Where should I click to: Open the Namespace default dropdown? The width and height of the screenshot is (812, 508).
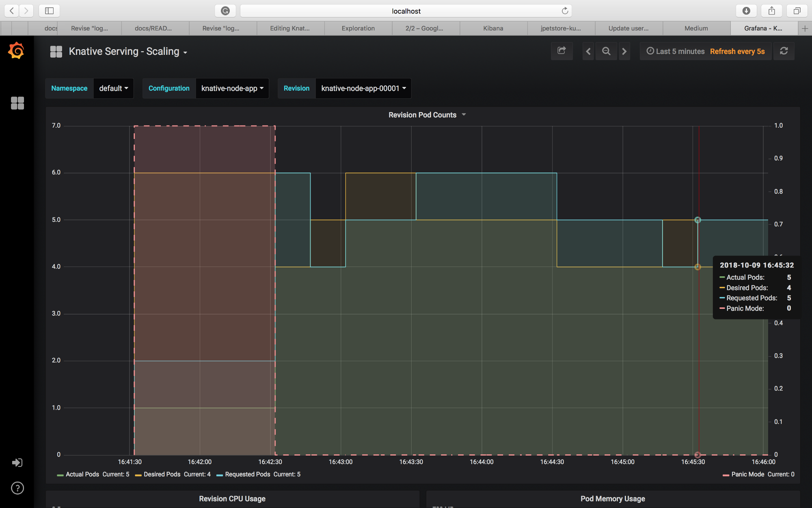pos(113,88)
